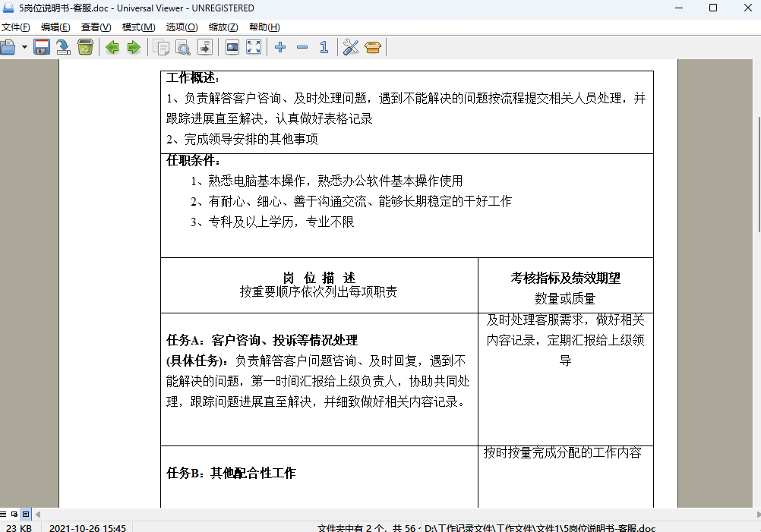Click the 2、完成领导安排的其他事项 line
The image size is (761, 532).
(242, 140)
